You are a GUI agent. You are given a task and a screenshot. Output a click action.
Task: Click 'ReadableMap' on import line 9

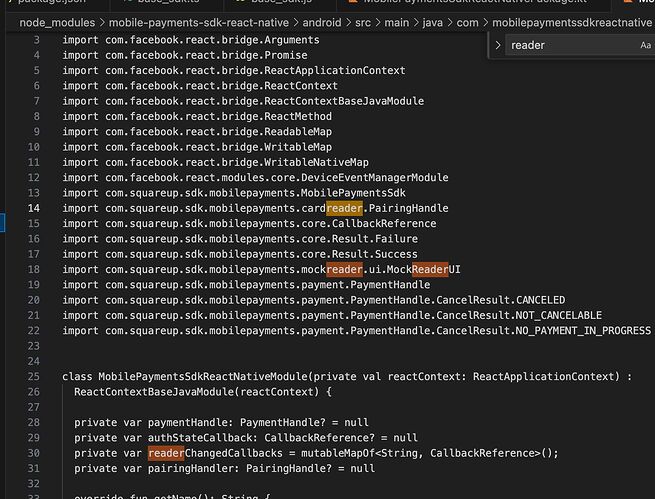click(298, 132)
